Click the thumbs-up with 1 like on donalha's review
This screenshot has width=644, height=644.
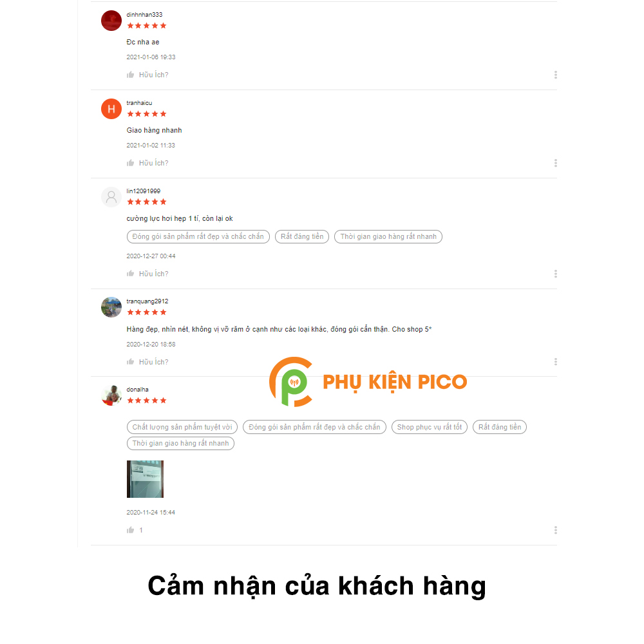point(130,530)
